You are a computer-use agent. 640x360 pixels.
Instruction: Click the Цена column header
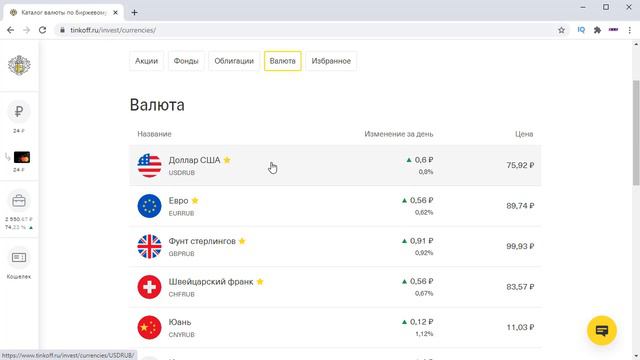[524, 134]
